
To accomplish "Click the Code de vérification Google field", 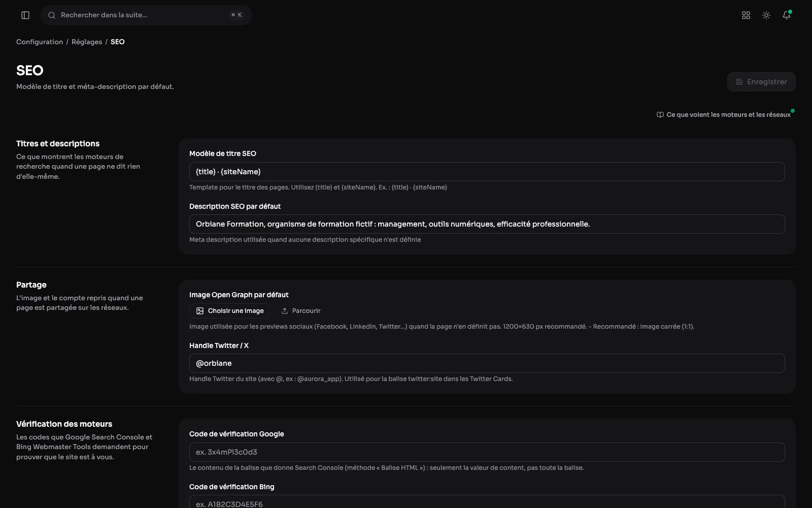I will click(487, 452).
